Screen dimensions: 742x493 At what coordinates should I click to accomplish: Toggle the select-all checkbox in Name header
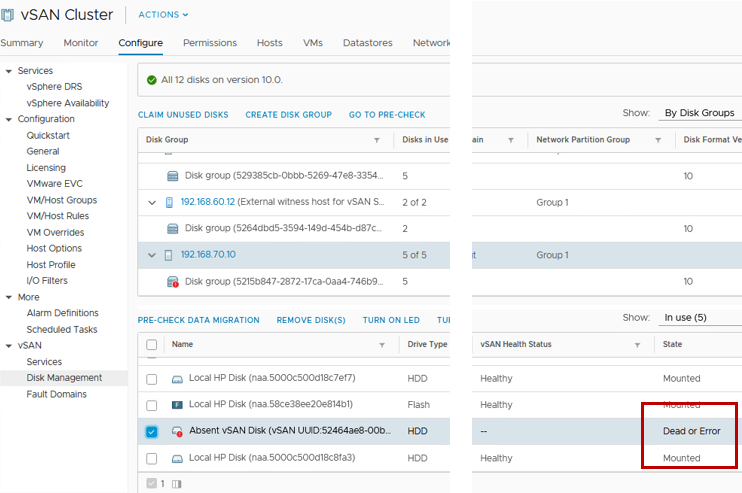(x=151, y=344)
